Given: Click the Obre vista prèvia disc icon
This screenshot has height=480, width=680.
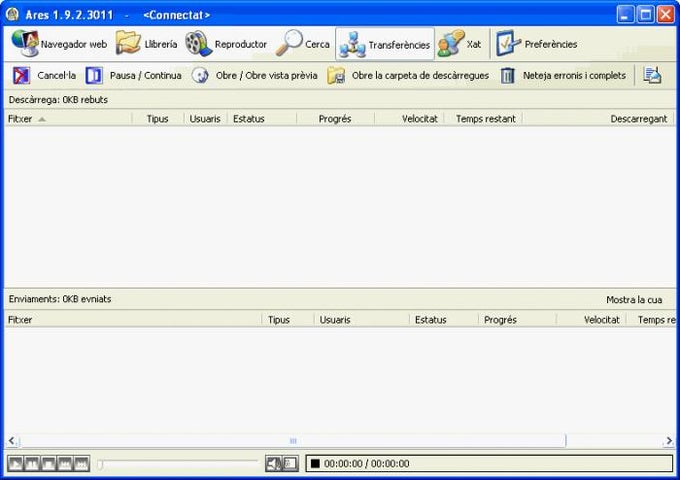Looking at the screenshot, I should point(200,75).
